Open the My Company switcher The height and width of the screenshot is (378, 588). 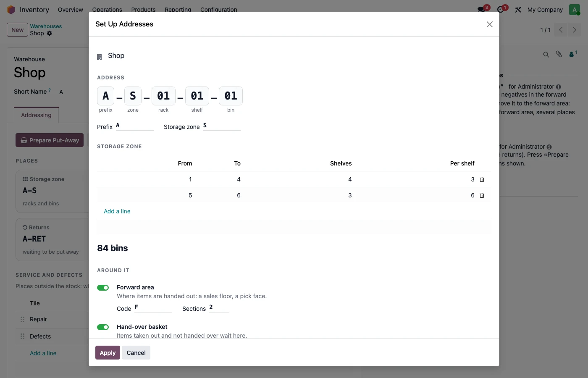(x=545, y=10)
